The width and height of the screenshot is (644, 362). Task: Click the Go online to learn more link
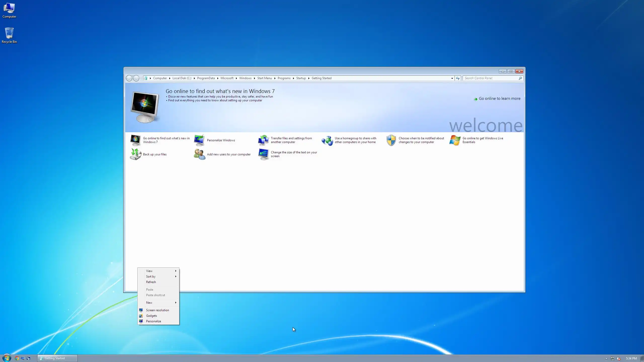(499, 99)
